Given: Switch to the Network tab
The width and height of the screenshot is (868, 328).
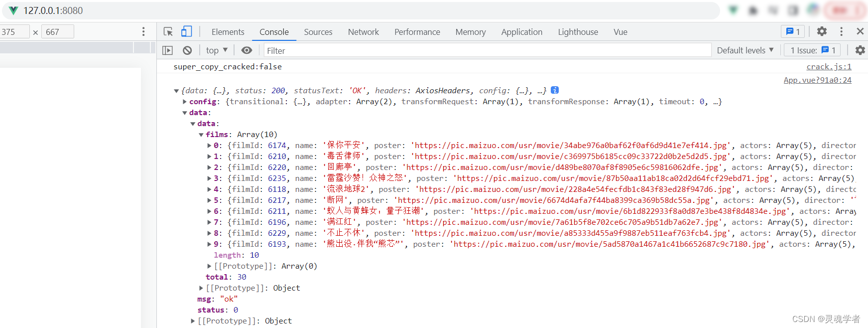Looking at the screenshot, I should pyautogui.click(x=364, y=32).
